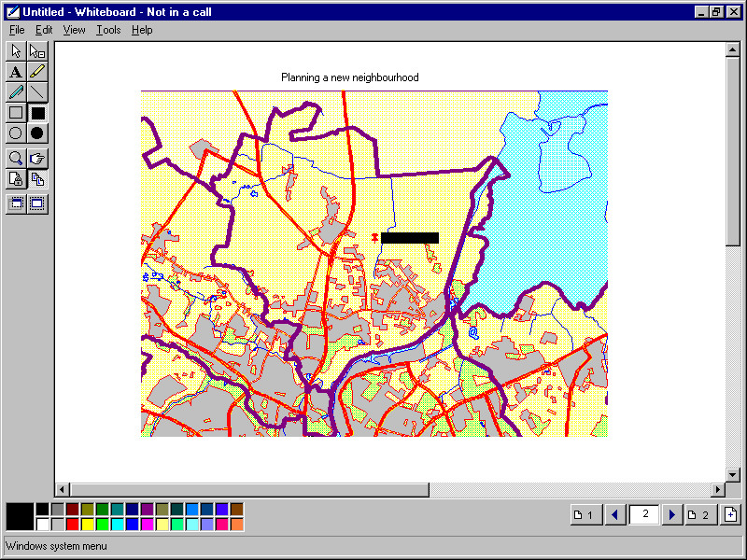Choose the Filled Ellipse tool

click(37, 133)
